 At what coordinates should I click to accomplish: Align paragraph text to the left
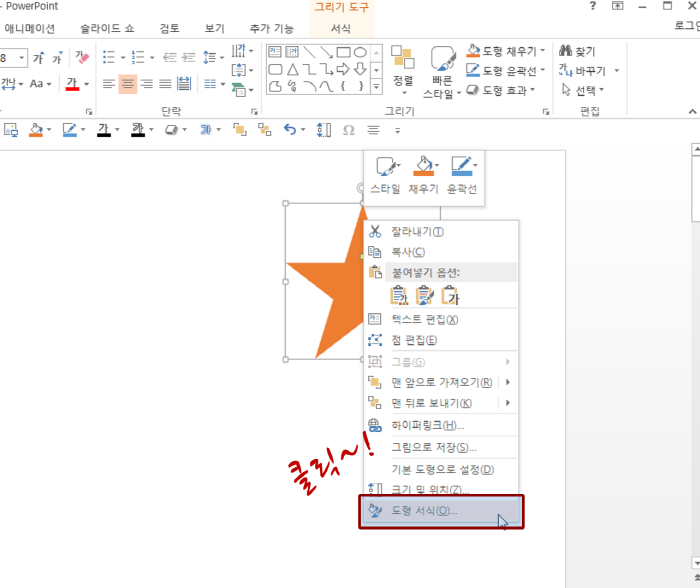[108, 83]
